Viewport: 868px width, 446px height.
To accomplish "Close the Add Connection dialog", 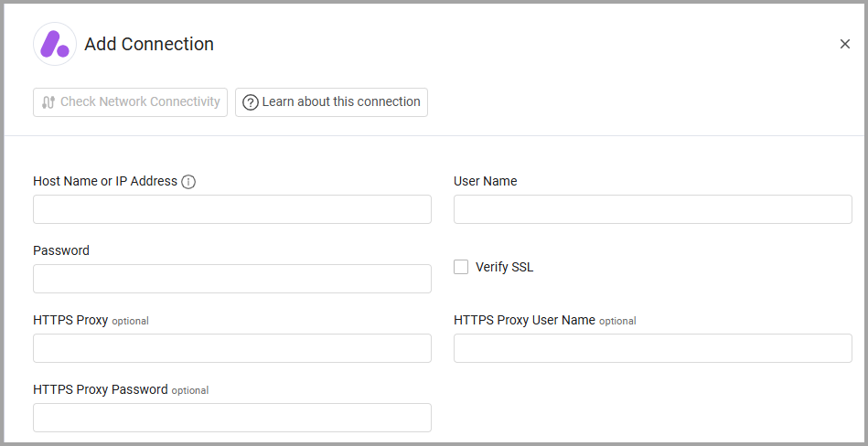I will coord(844,44).
